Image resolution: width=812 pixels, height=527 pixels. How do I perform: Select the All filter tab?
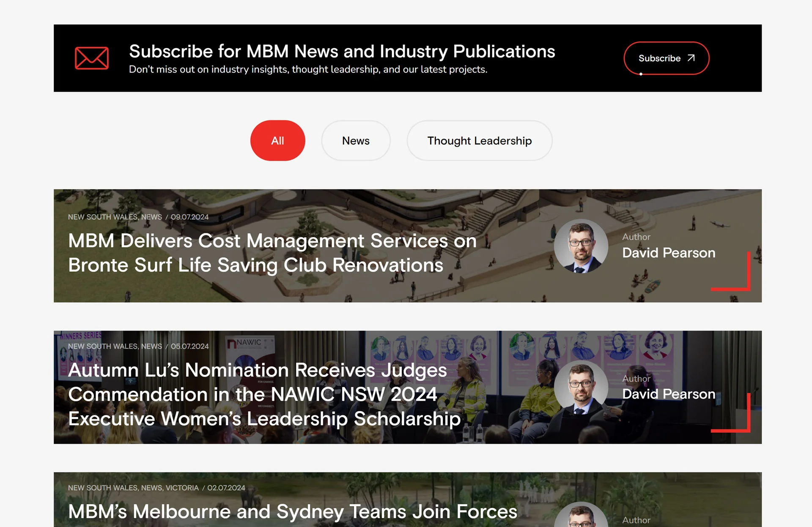277,140
